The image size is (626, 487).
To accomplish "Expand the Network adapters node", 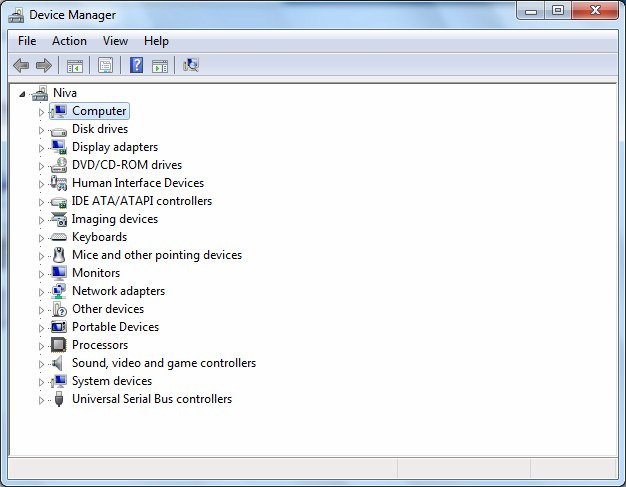I will coord(41,292).
